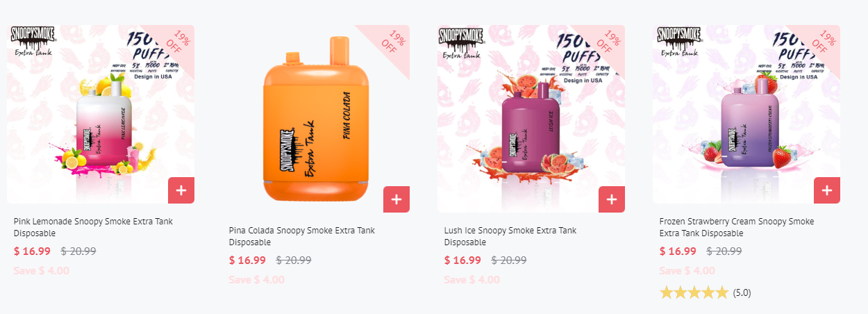Open Lush Ice Snoopy Smoke title link

click(510, 236)
